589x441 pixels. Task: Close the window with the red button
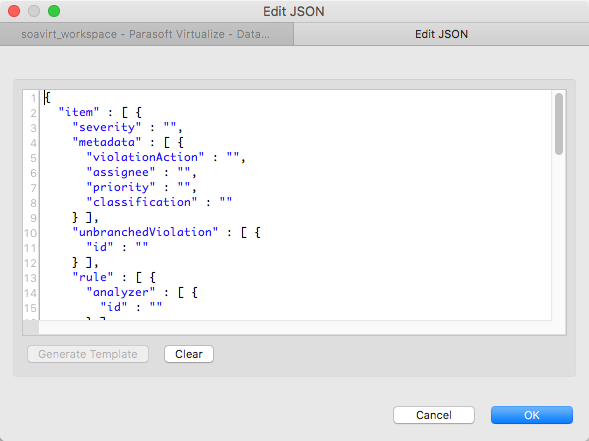[x=14, y=11]
